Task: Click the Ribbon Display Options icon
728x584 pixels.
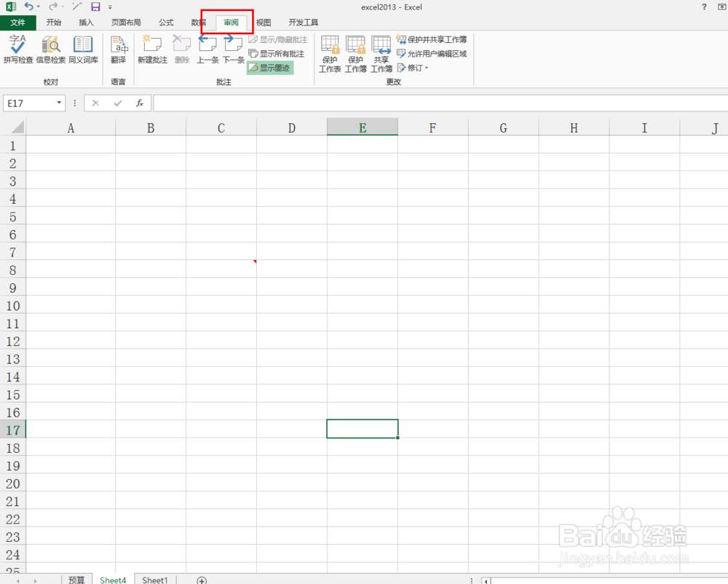Action: click(x=722, y=7)
